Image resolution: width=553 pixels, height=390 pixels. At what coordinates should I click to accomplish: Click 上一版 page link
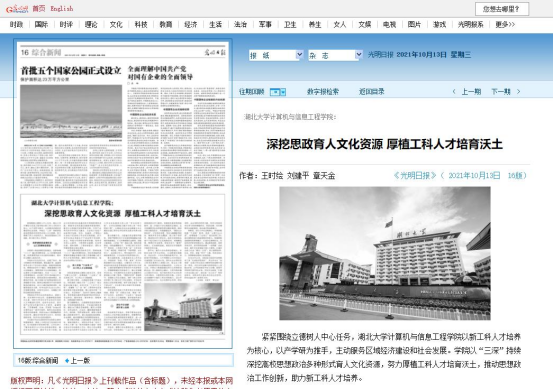click(x=80, y=360)
